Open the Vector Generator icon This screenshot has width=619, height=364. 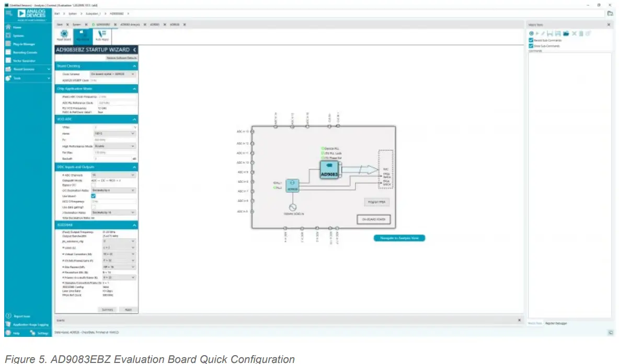tap(8, 61)
